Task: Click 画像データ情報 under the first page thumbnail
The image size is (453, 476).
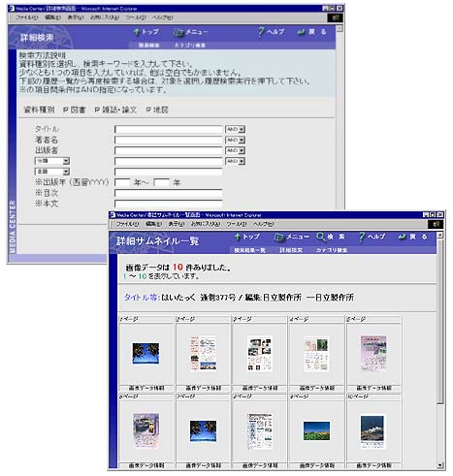Action: pos(146,388)
